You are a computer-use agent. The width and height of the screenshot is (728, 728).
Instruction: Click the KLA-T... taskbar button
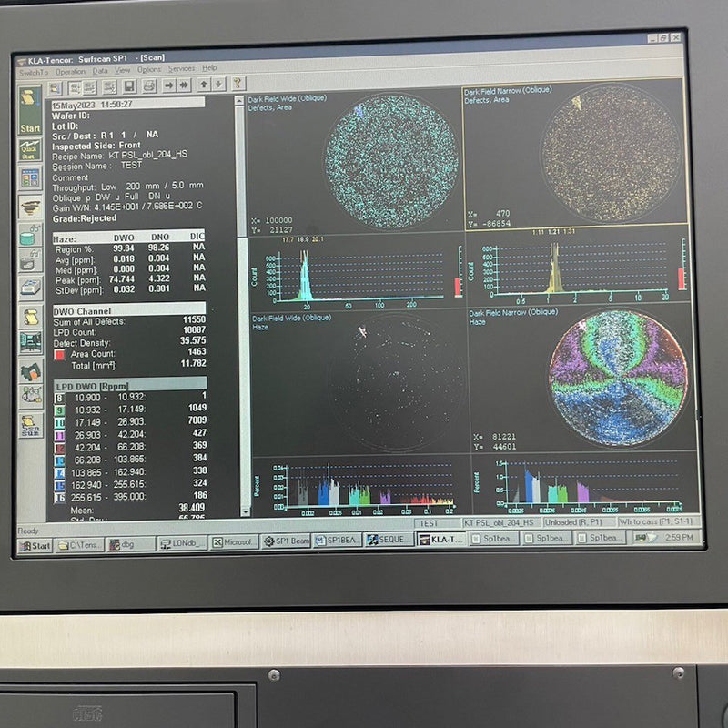[x=441, y=539]
